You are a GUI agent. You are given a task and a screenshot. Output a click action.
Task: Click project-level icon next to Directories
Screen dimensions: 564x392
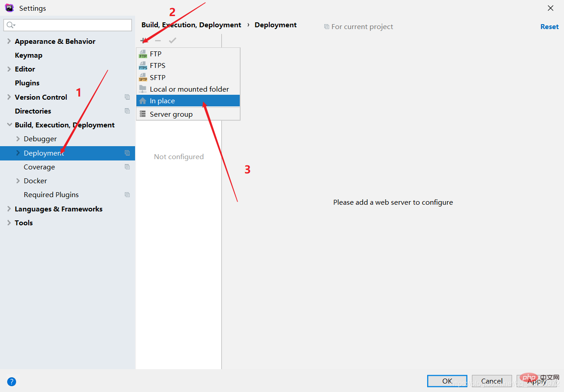tap(127, 111)
